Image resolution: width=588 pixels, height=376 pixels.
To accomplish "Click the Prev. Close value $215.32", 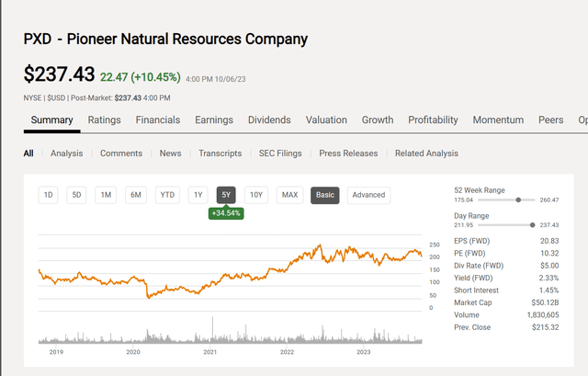I will point(545,327).
